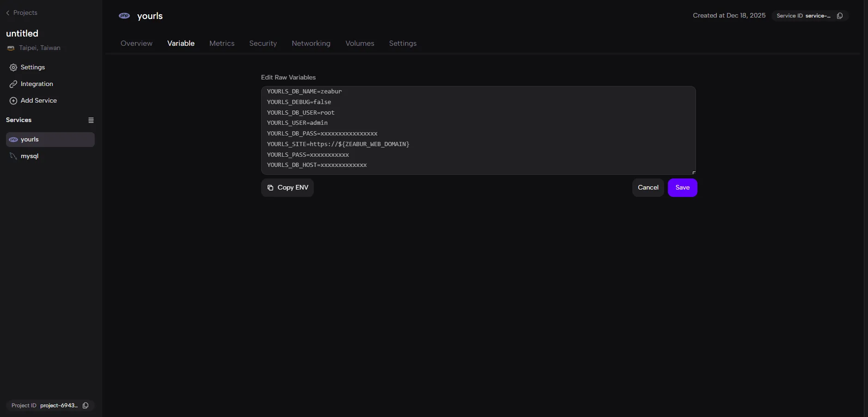
Task: Copy the Project ID with the copy icon
Action: [x=86, y=405]
